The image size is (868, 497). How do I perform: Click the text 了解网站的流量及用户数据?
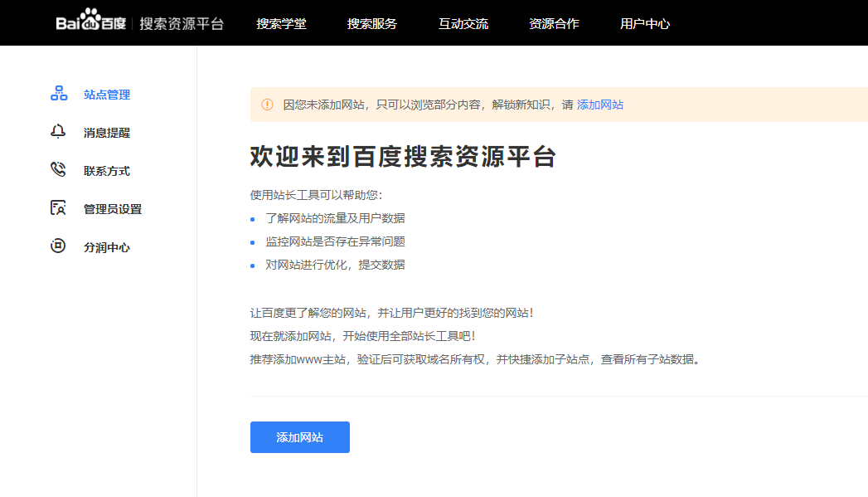335,218
